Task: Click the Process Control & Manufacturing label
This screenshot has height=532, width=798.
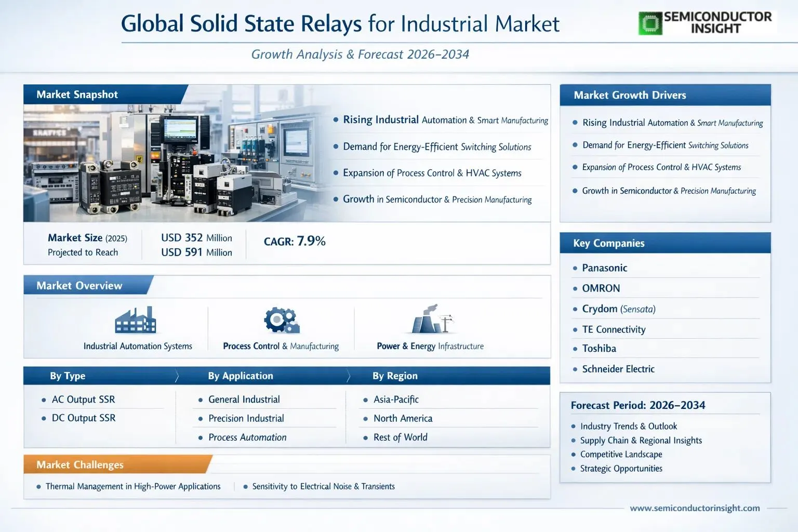Action: pyautogui.click(x=281, y=346)
